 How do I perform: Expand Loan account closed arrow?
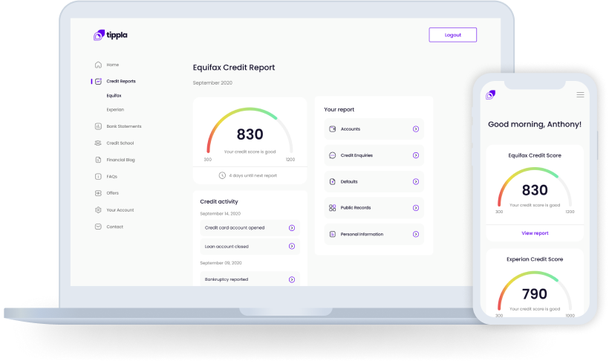tap(292, 247)
